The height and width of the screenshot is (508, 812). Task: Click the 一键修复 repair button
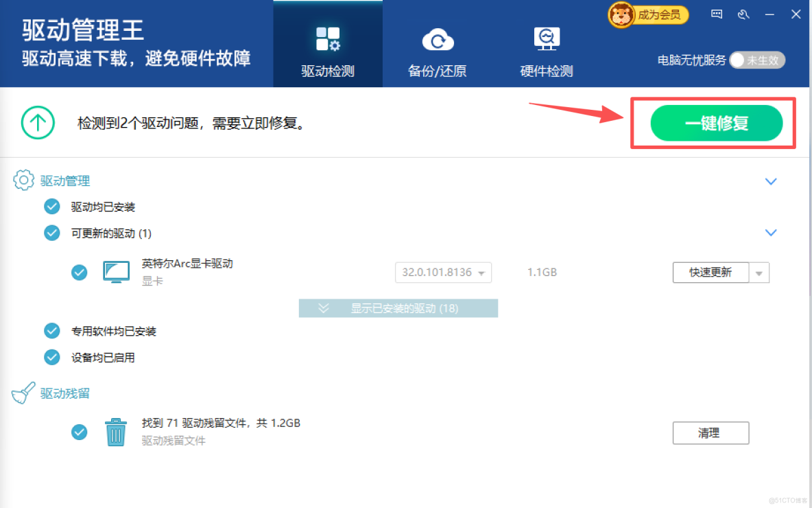715,123
